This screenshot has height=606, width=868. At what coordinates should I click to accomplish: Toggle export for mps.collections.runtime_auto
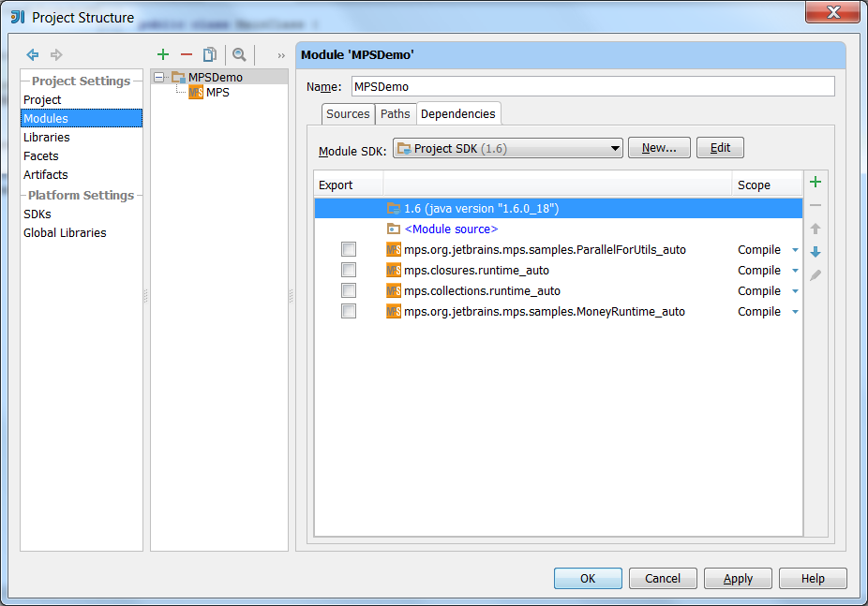tap(349, 290)
